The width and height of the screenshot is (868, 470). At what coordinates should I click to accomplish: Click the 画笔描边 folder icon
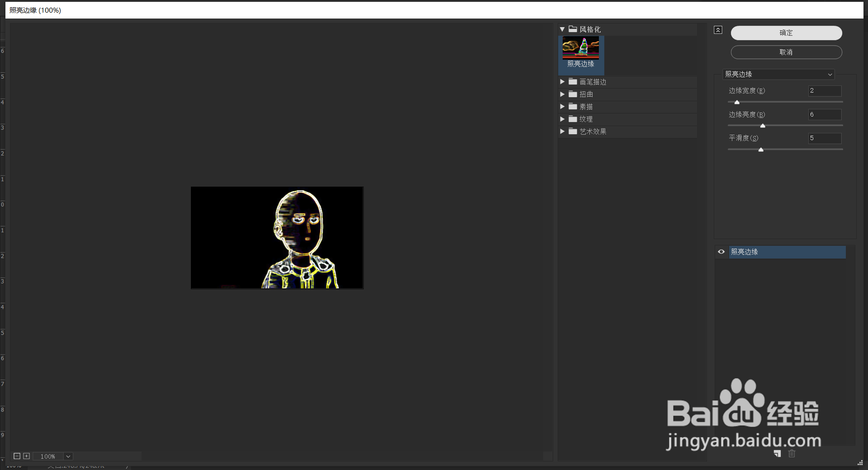tap(573, 82)
